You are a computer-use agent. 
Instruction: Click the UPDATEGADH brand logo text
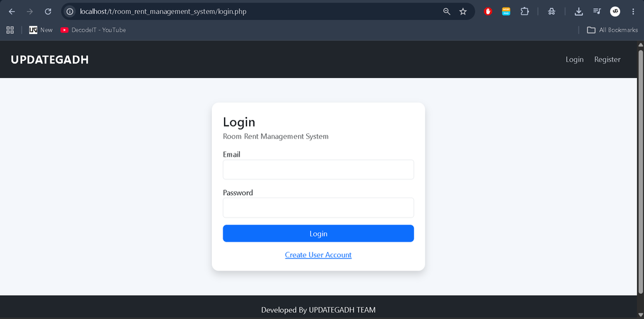[50, 60]
